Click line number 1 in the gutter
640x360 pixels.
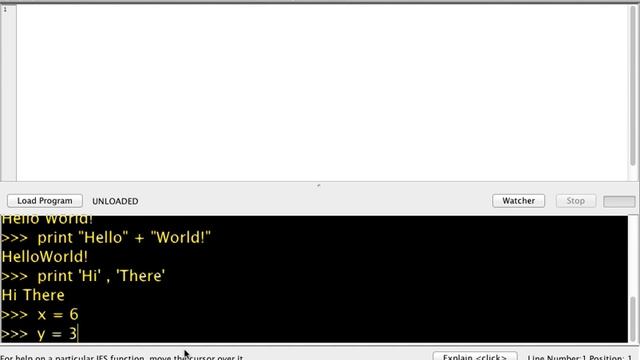(5, 10)
